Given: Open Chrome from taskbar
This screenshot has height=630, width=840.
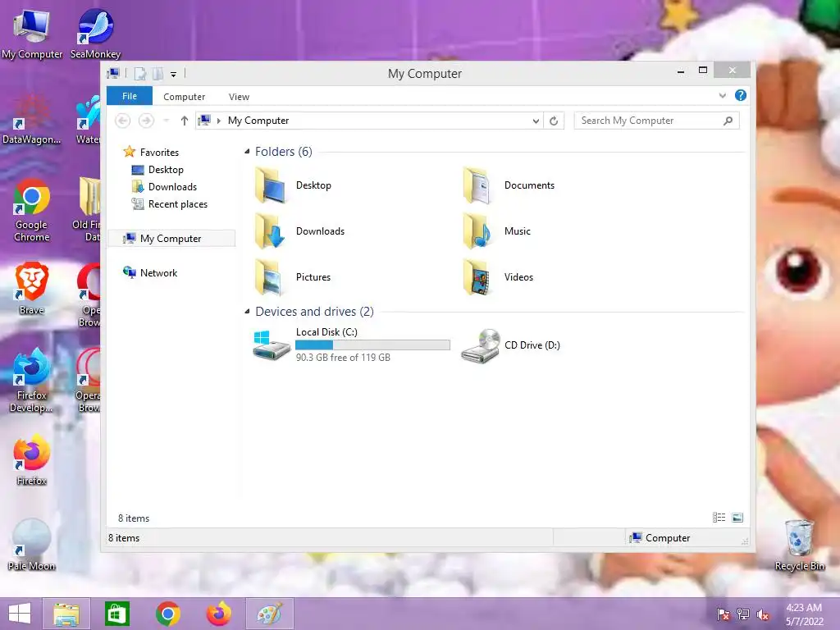Looking at the screenshot, I should tap(167, 614).
